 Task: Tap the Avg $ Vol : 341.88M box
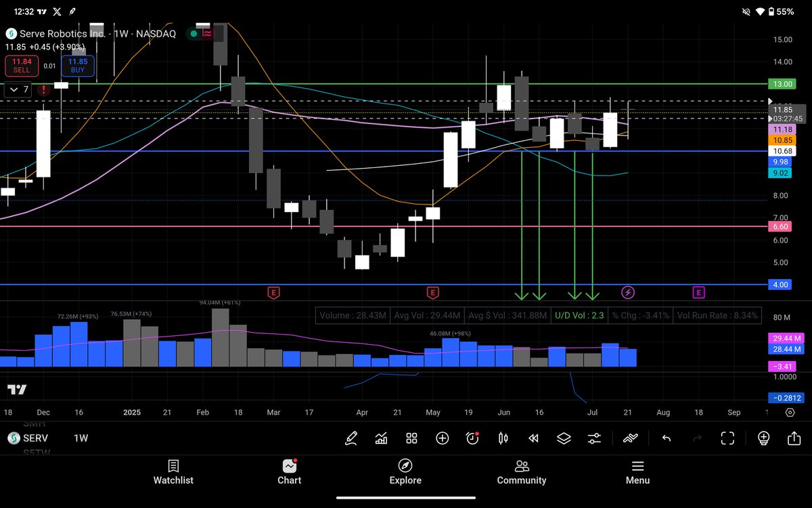pyautogui.click(x=507, y=315)
